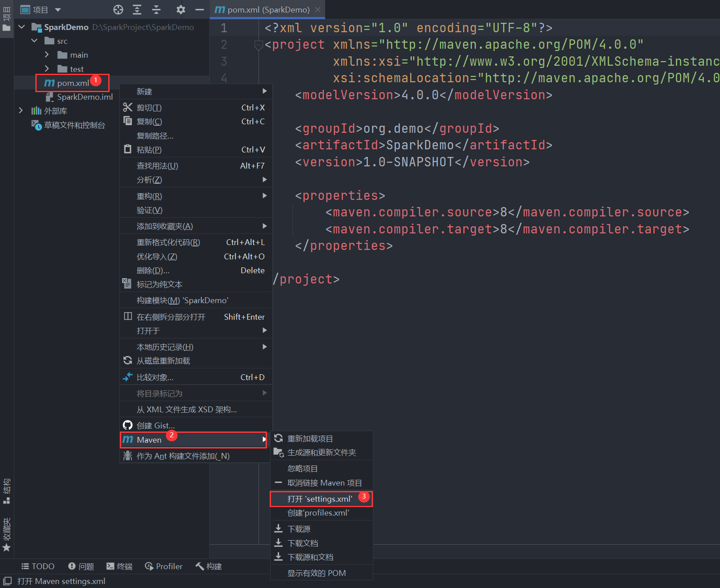Open the 重构 submenu
Viewport: 720px width, 588px height.
(196, 196)
